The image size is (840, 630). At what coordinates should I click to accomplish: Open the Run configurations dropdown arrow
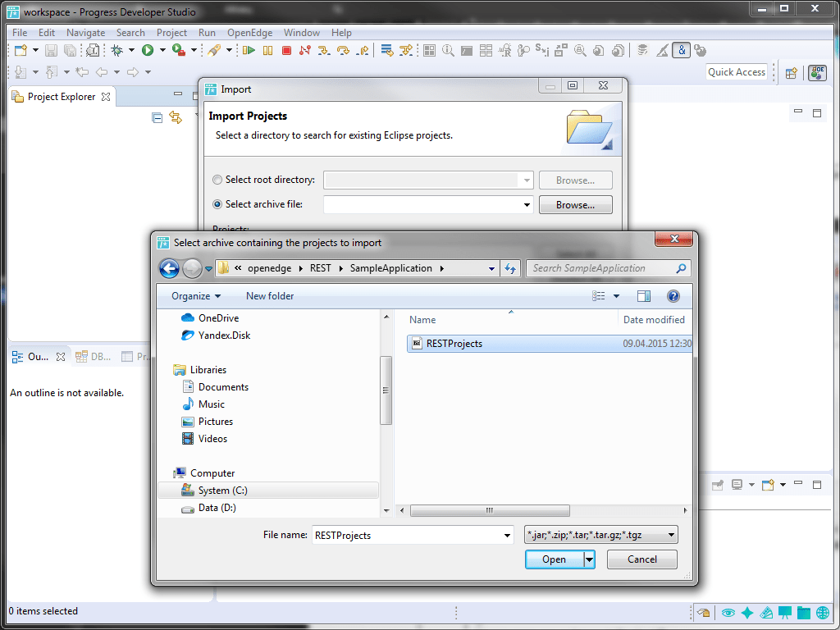(162, 50)
